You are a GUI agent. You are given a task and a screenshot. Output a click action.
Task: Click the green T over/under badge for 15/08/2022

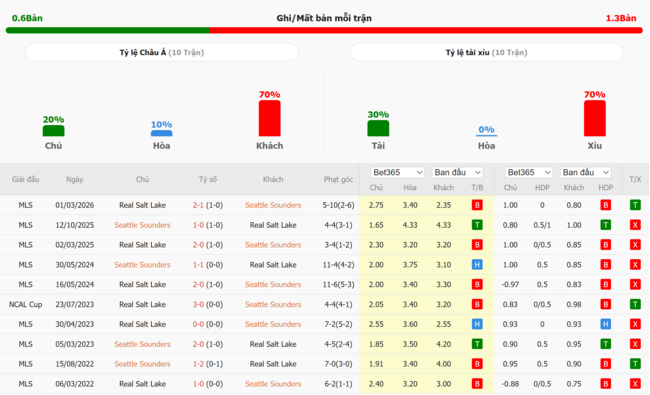point(635,364)
